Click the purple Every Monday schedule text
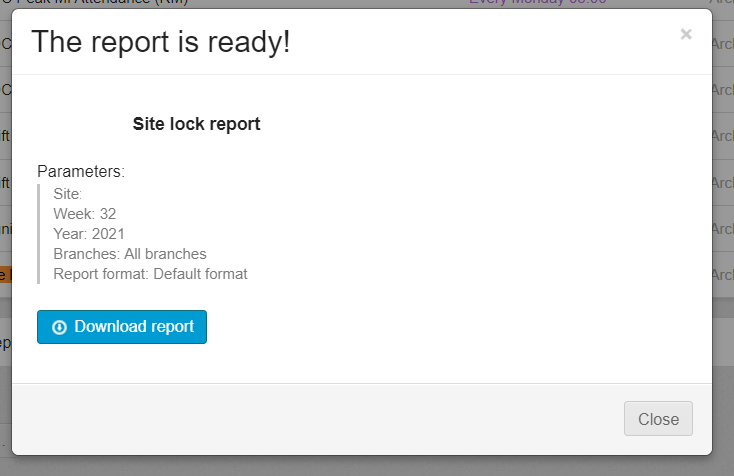The image size is (734, 476). 537,3
